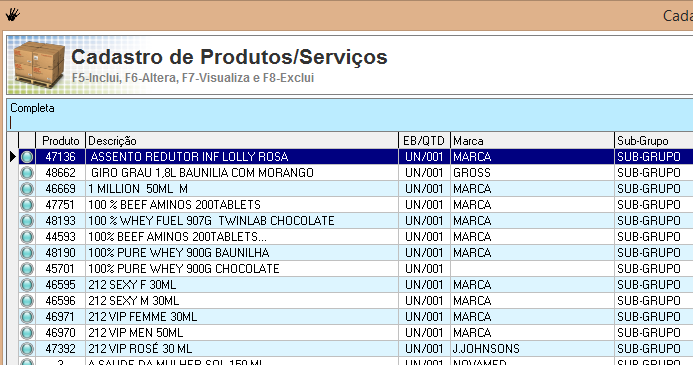Click status circle for 212 SEXY F 30ML
Viewport: 693px width, 365px height.
27,285
